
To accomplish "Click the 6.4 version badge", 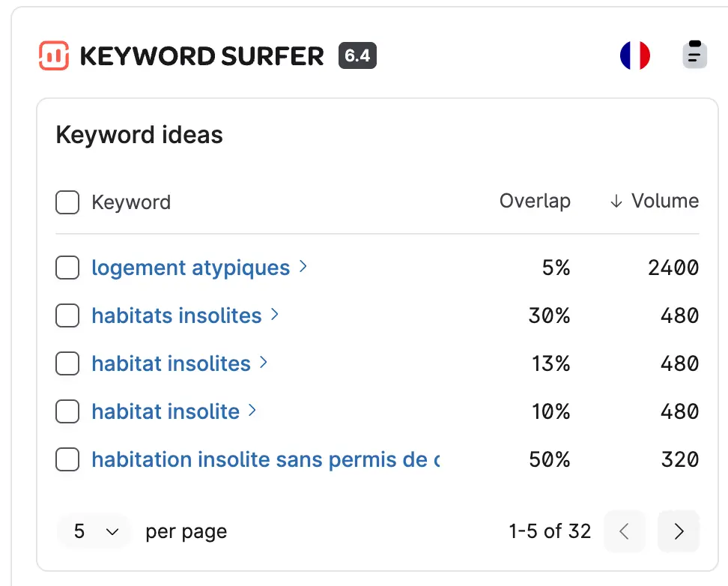I will (357, 55).
